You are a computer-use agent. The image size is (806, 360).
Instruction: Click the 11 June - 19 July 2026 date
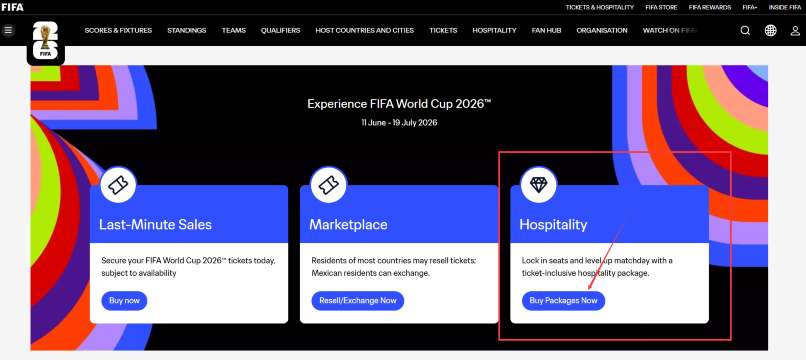click(x=399, y=123)
